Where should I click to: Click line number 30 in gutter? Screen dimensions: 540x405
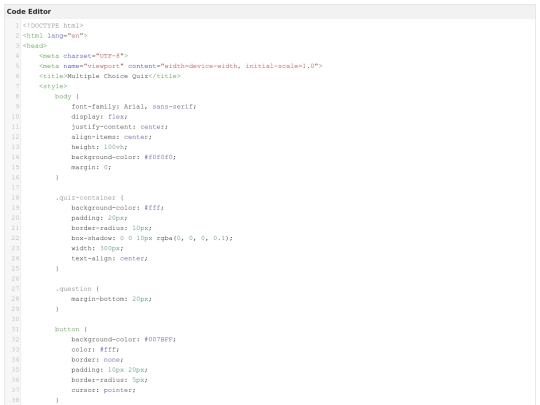point(15,319)
